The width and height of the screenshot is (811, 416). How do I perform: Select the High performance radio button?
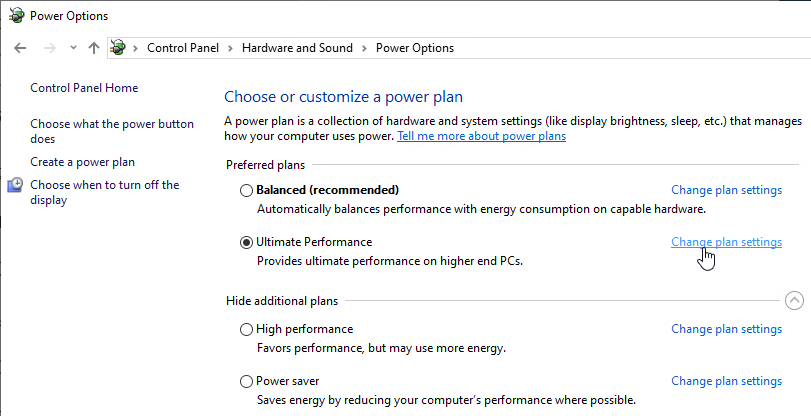pos(246,330)
